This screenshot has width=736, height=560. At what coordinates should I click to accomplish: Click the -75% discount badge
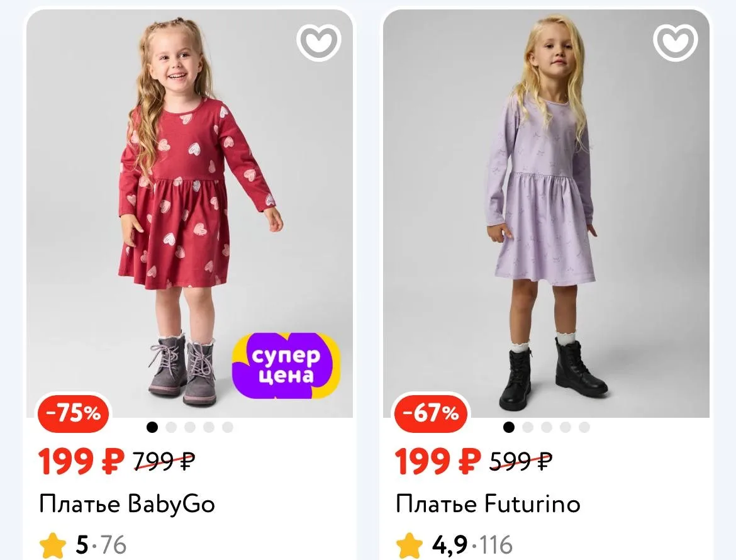coord(74,414)
